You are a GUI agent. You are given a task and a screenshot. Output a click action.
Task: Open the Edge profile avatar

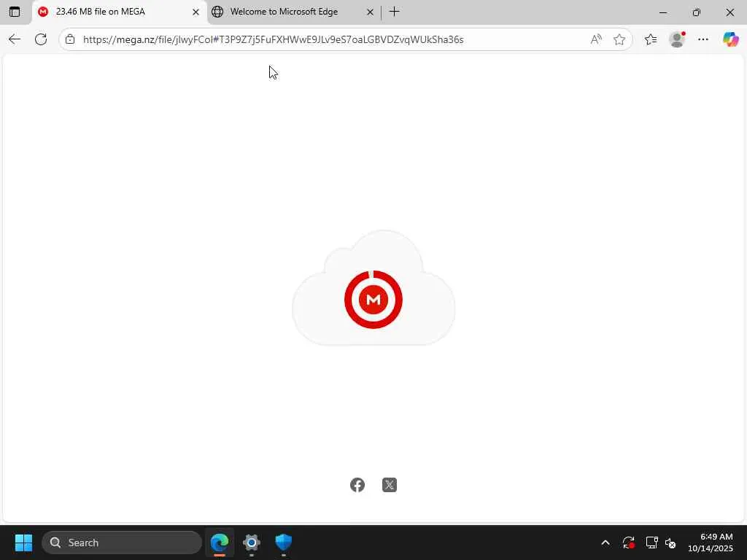coord(677,39)
